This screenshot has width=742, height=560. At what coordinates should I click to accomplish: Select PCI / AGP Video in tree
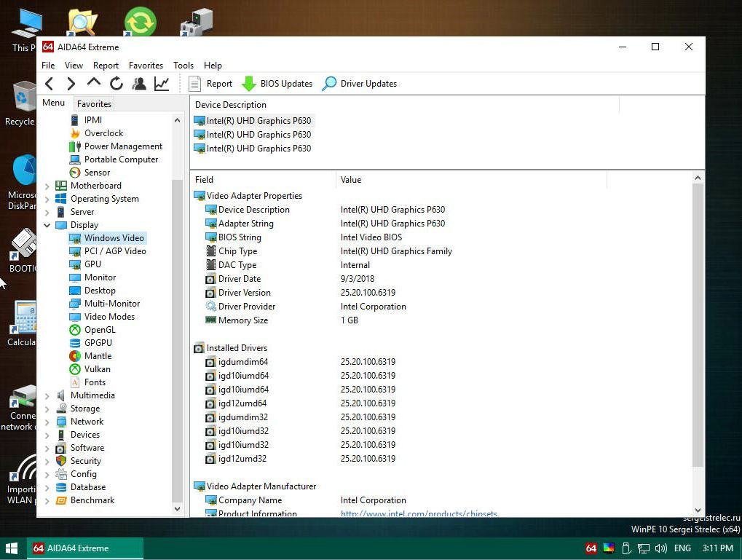[115, 251]
